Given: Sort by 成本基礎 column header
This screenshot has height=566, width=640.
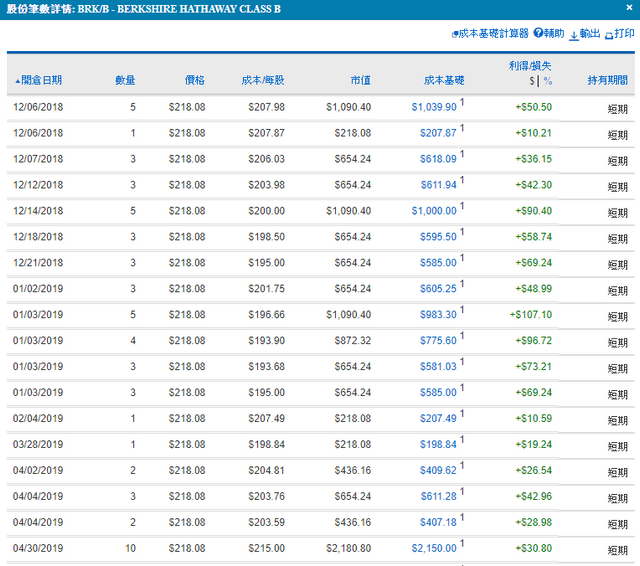Looking at the screenshot, I should click(444, 80).
